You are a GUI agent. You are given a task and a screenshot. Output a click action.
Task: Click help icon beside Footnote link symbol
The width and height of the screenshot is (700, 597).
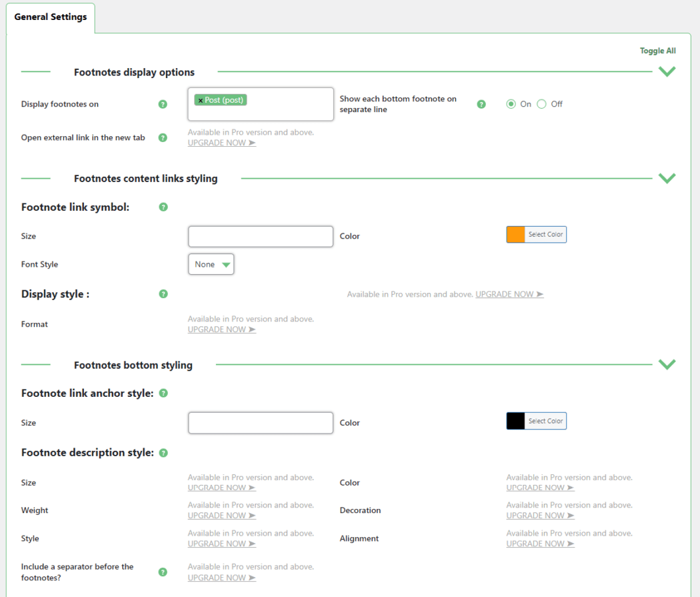coord(163,207)
